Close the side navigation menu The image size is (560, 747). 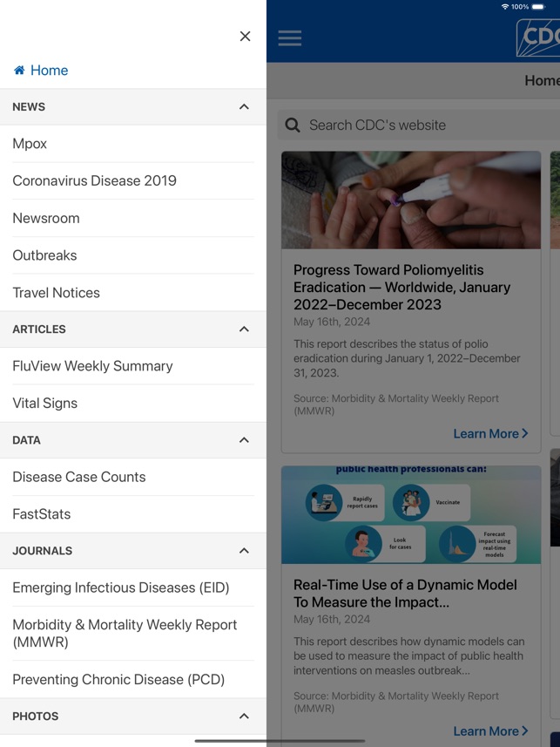(245, 36)
